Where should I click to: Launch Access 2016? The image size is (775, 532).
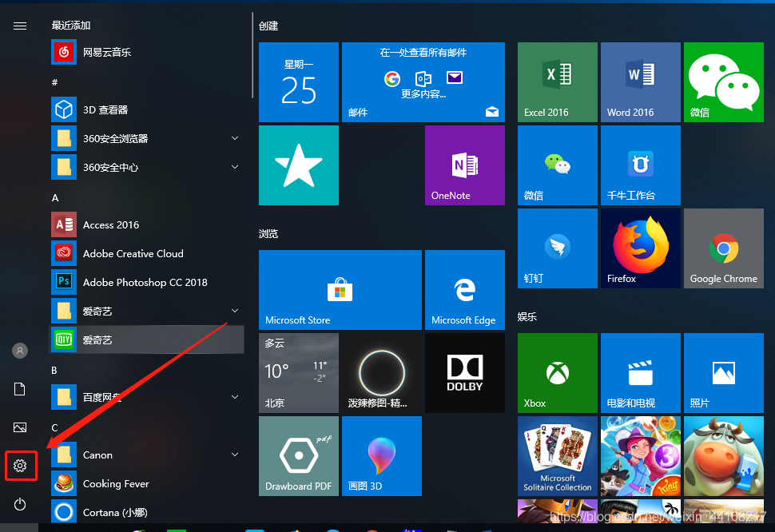148,224
